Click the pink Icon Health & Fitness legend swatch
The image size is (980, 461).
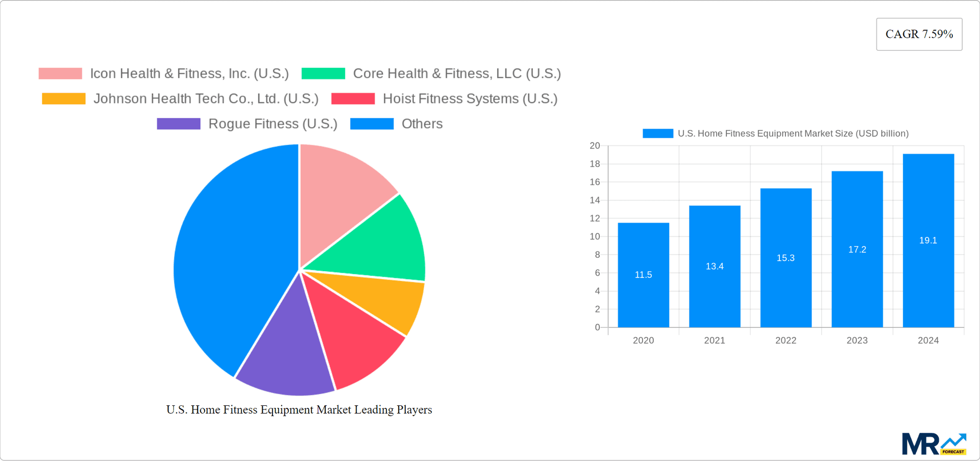click(x=60, y=73)
